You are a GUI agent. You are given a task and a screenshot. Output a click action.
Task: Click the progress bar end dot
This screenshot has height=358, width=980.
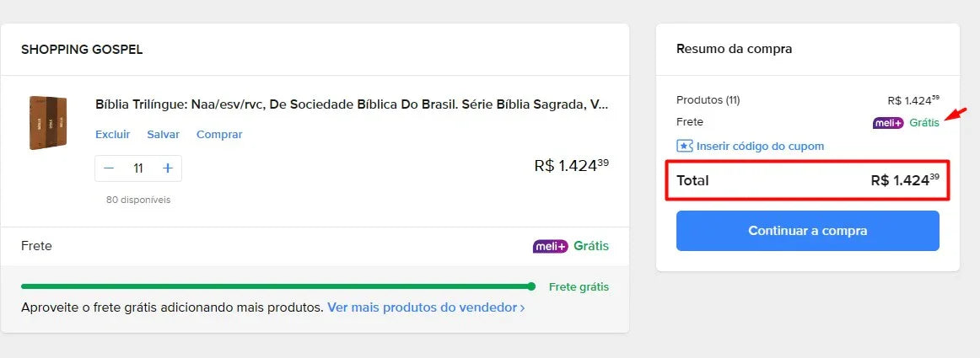[531, 286]
